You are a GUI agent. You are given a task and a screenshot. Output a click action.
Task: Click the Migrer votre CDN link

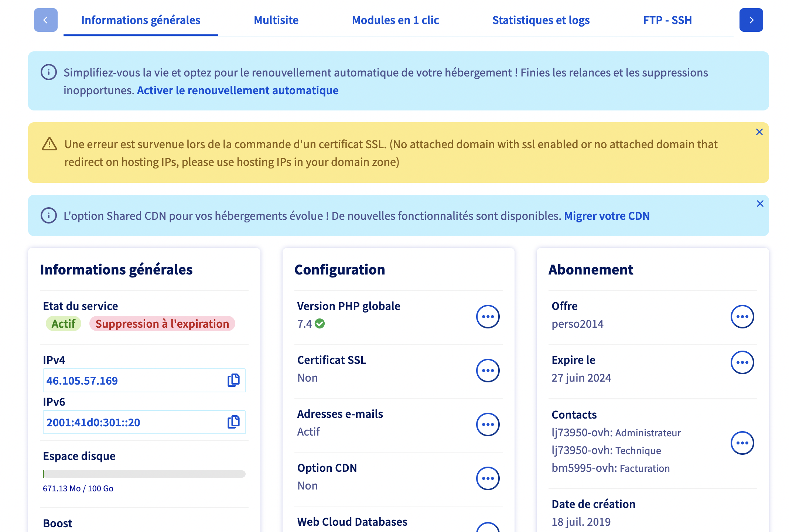click(607, 216)
